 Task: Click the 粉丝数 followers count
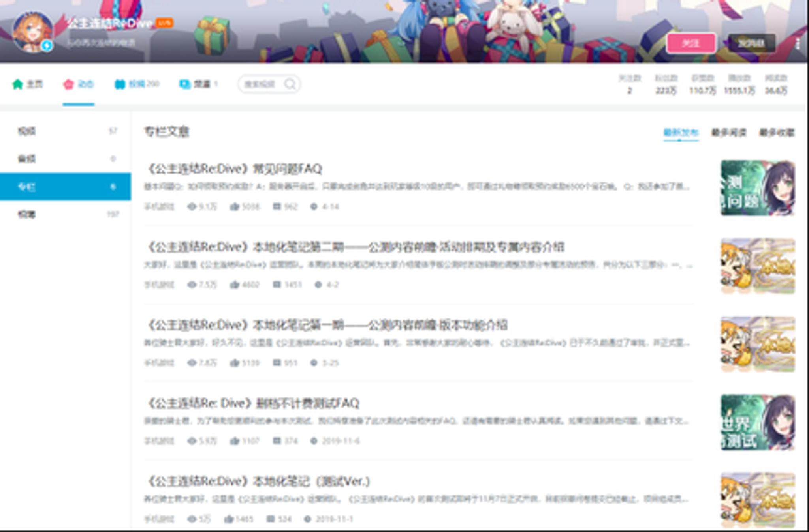666,84
